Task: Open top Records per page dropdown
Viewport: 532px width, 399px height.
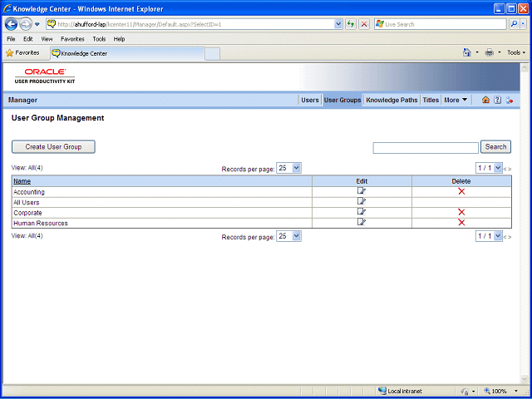Action: point(288,168)
